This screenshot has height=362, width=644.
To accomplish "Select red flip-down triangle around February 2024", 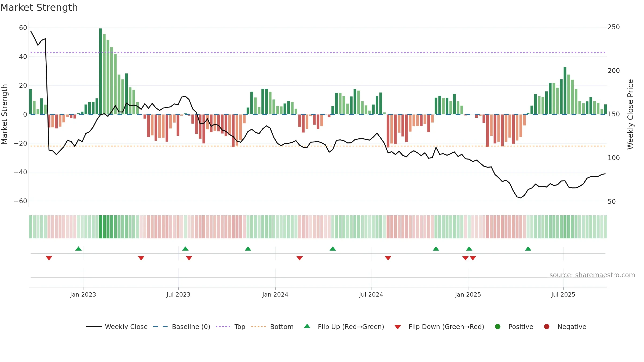I will 299,258.
